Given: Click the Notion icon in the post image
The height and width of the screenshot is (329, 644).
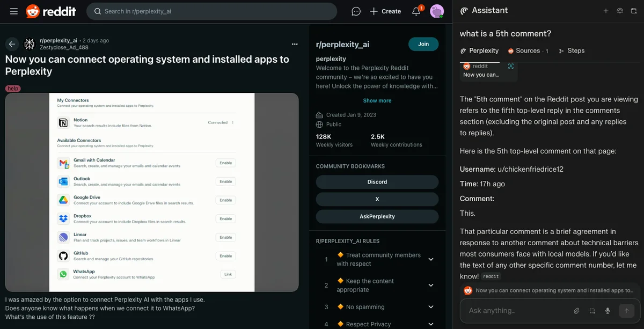Looking at the screenshot, I should 63,123.
